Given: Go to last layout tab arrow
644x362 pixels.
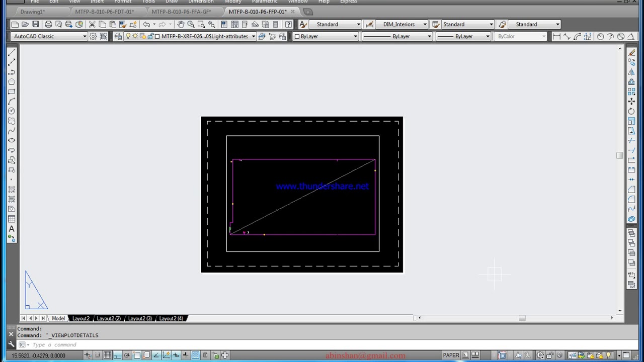Looking at the screenshot, I should pyautogui.click(x=43, y=318).
